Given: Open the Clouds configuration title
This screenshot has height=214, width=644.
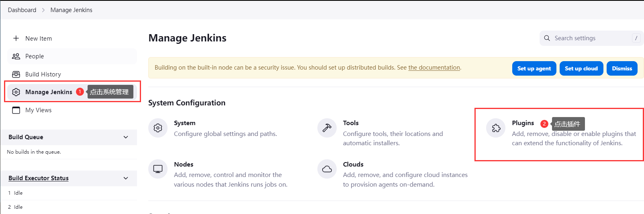Looking at the screenshot, I should tap(353, 165).
